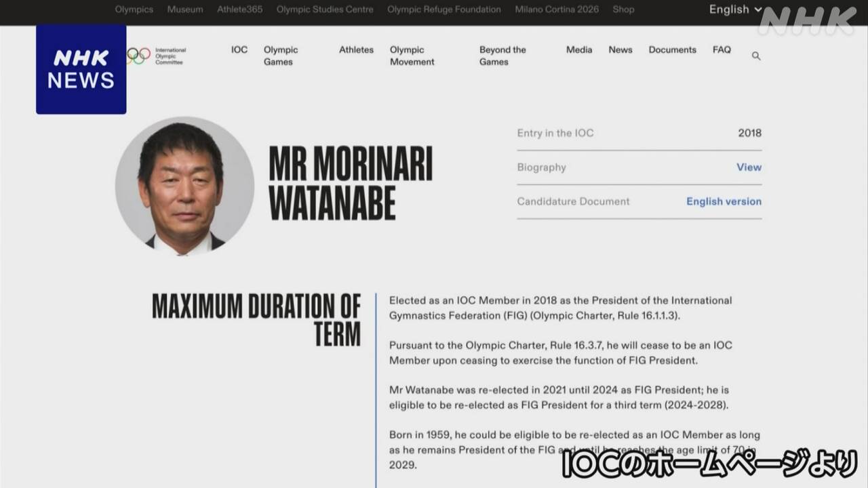Click Morinari Watanabe's portrait photo
This screenshot has width=868, height=488.
coord(184,186)
